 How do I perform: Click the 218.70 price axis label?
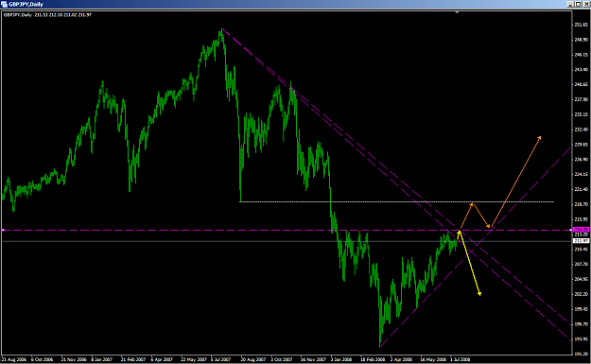(581, 204)
